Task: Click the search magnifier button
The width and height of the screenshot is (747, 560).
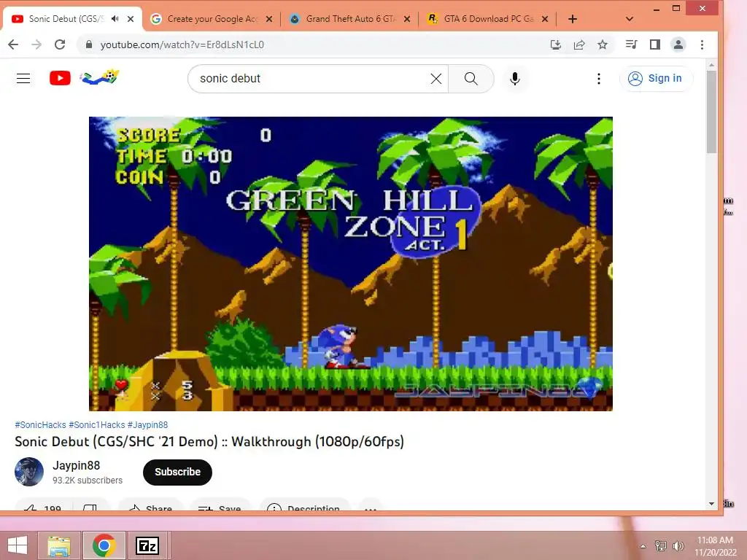Action: click(x=471, y=79)
